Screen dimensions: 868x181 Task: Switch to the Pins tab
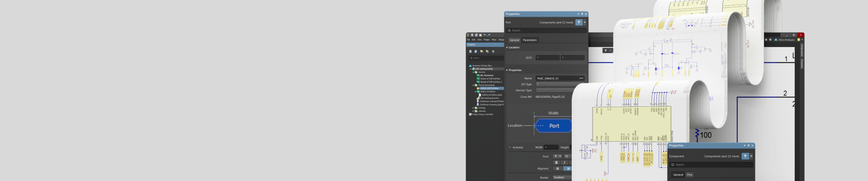tap(689, 175)
